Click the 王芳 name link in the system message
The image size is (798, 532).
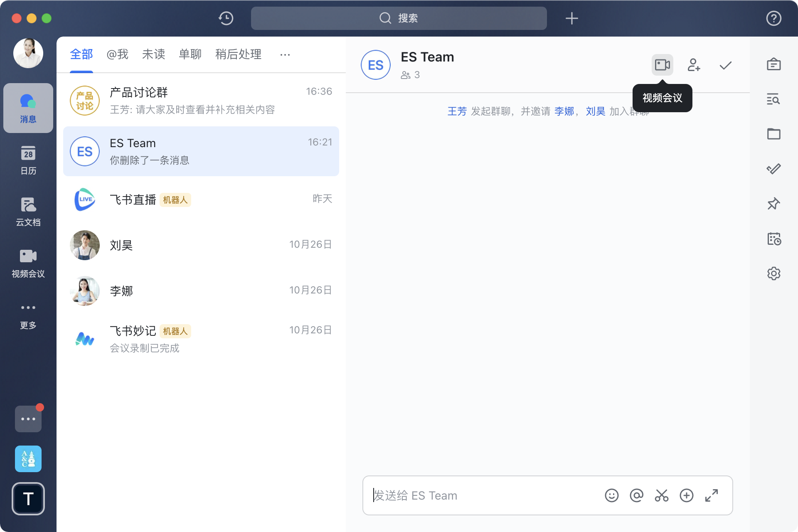(x=457, y=111)
